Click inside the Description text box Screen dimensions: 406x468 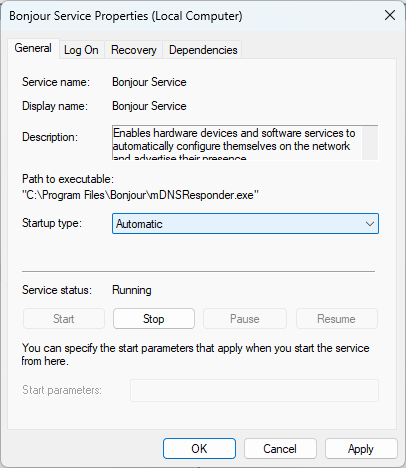[x=237, y=143]
